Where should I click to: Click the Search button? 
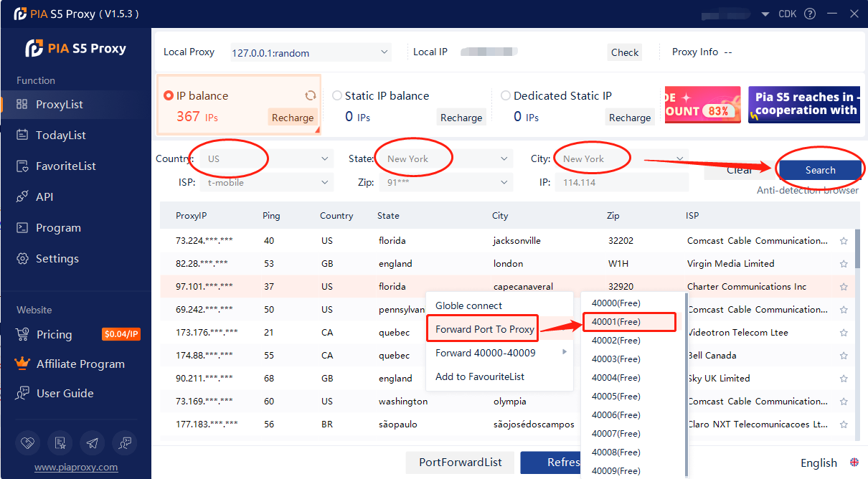[820, 170]
